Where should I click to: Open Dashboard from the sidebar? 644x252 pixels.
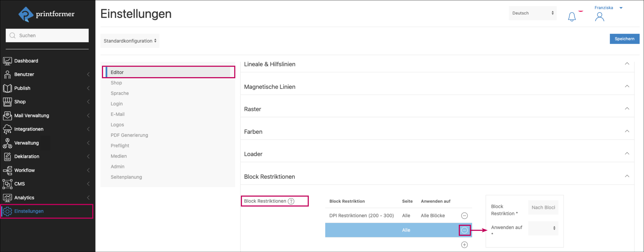26,61
